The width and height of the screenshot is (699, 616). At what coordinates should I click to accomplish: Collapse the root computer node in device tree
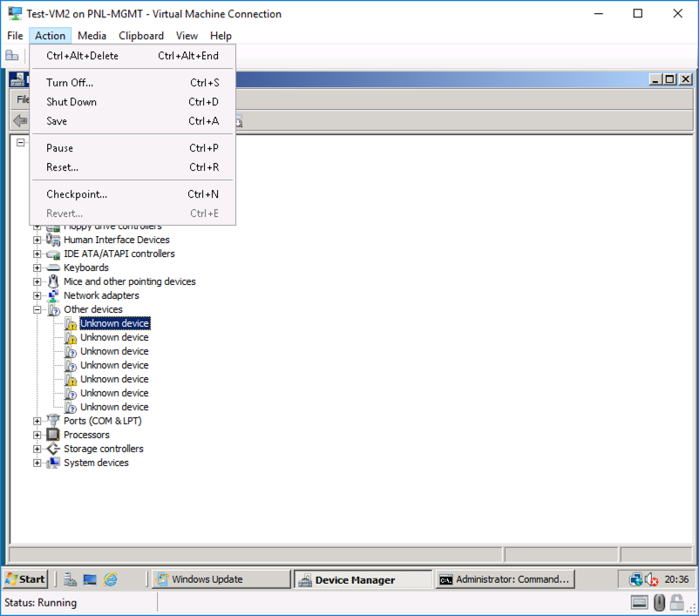click(x=21, y=143)
